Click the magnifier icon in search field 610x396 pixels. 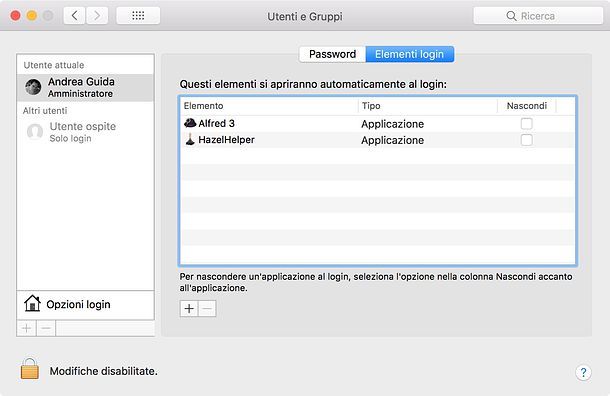511,16
